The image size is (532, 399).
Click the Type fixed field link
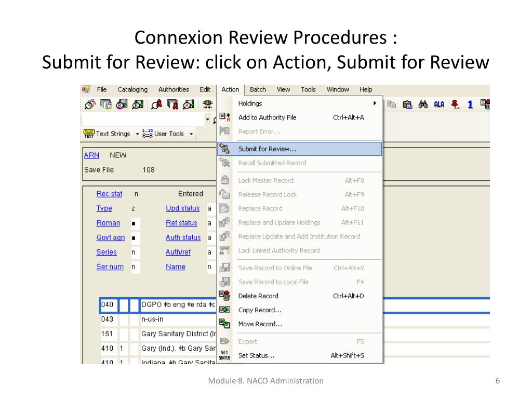[x=104, y=208]
